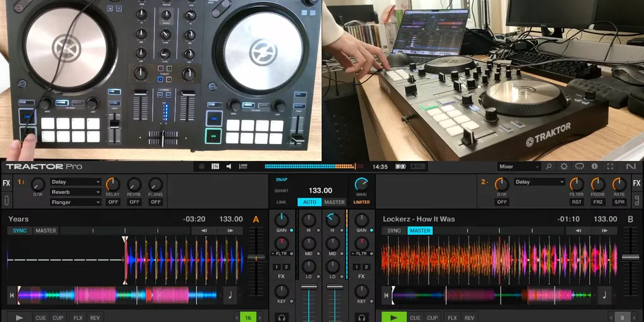The width and height of the screenshot is (644, 322).
Task: Set deck A as tempo MASTER
Action: 45,230
